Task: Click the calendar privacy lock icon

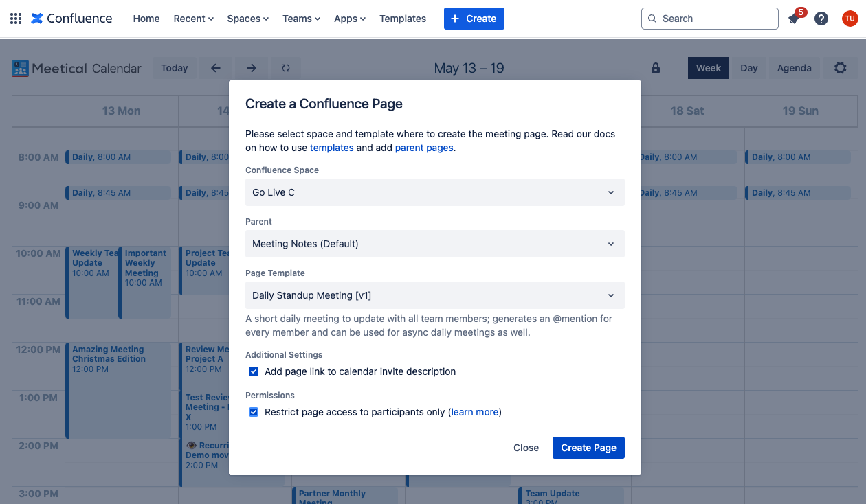Action: [x=655, y=68]
